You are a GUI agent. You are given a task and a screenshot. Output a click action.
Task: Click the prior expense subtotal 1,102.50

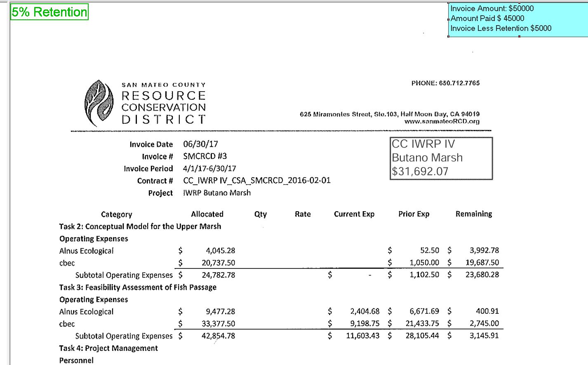[424, 275]
